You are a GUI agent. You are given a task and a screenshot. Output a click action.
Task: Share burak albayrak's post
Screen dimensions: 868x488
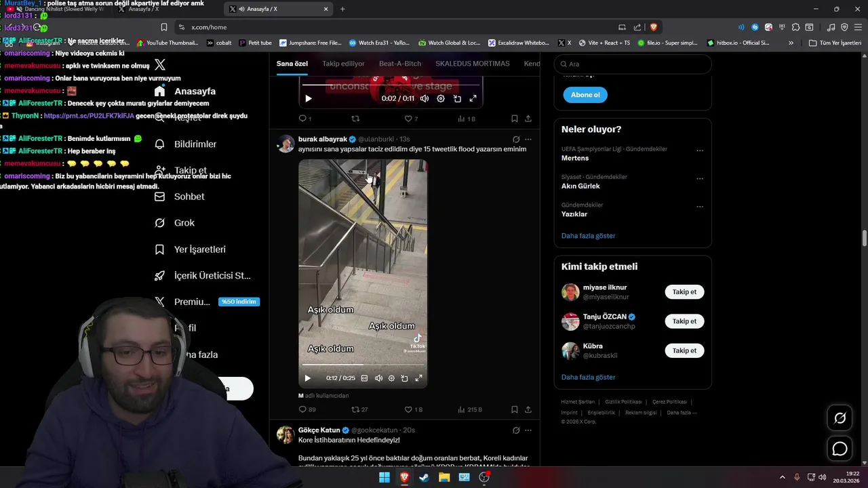pos(528,409)
